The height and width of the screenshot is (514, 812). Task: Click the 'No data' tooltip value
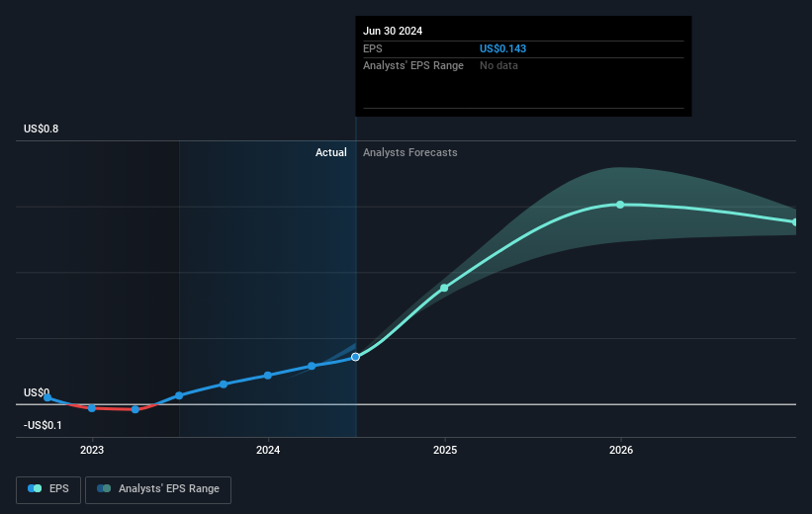point(498,66)
